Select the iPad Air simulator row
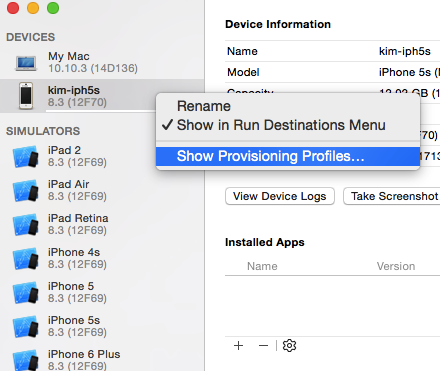Screen dimensions: 440x371 click(x=102, y=190)
